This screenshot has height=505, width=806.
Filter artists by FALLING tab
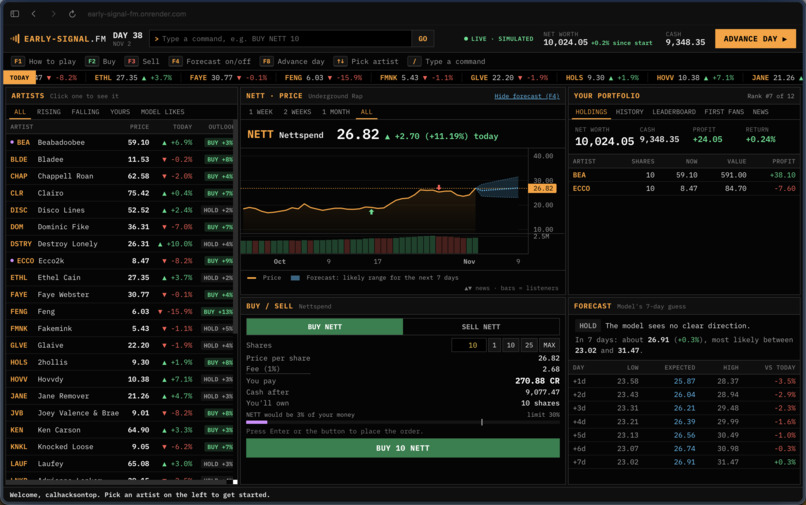click(x=85, y=112)
